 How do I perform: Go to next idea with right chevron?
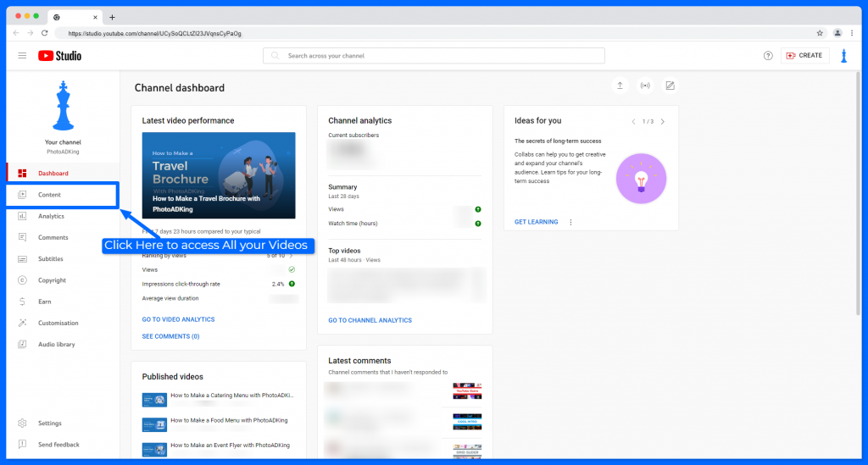click(663, 122)
